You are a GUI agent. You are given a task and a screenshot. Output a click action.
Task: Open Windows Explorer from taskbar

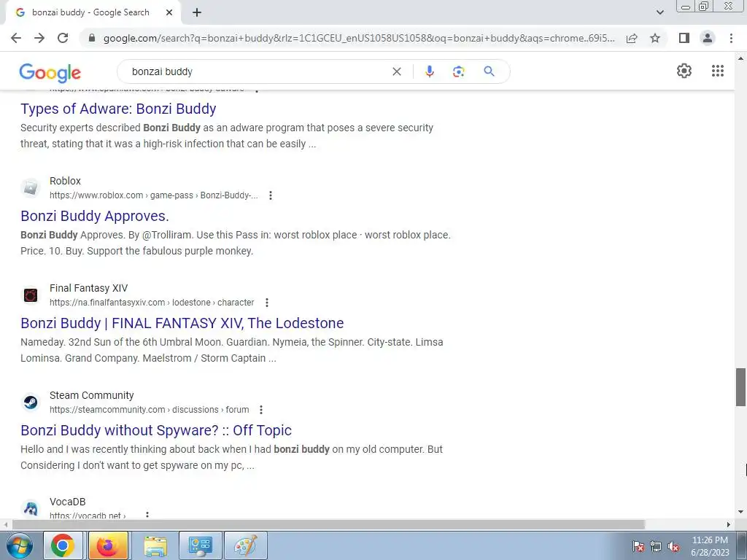pos(155,545)
